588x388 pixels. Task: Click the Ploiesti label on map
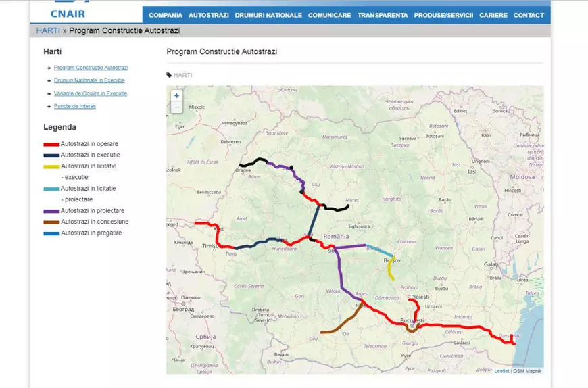pyautogui.click(x=420, y=297)
